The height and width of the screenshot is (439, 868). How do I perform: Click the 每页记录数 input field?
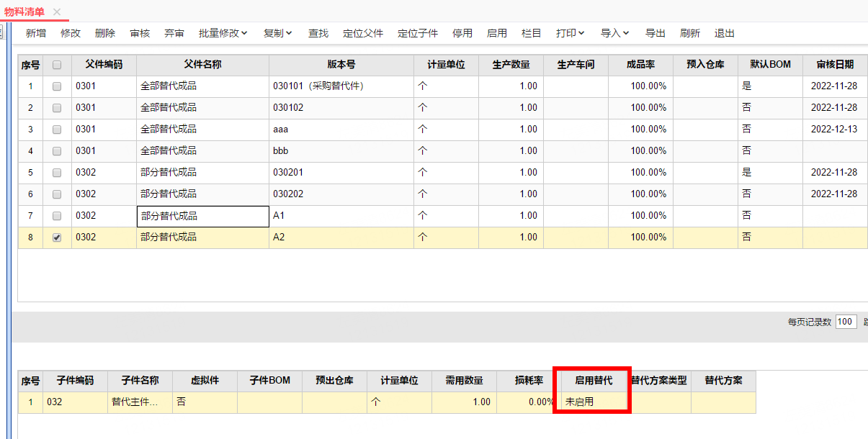(846, 322)
